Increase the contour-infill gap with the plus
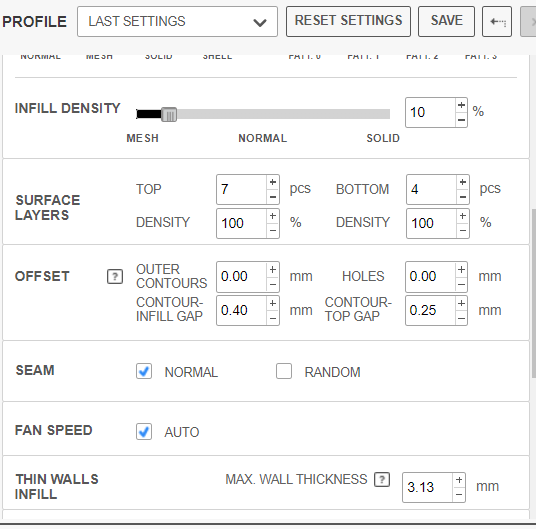This screenshot has height=529, width=536. [x=273, y=303]
